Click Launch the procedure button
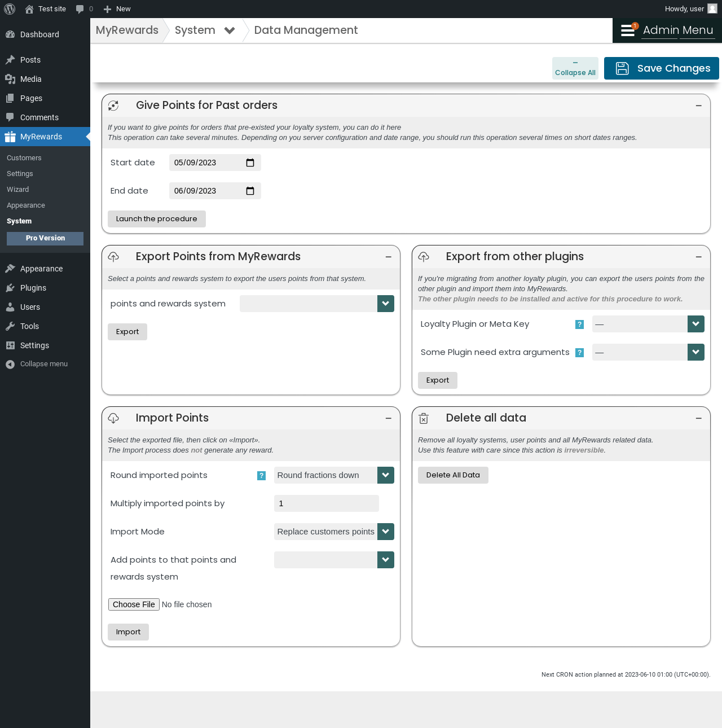This screenshot has height=728, width=722. 157,219
